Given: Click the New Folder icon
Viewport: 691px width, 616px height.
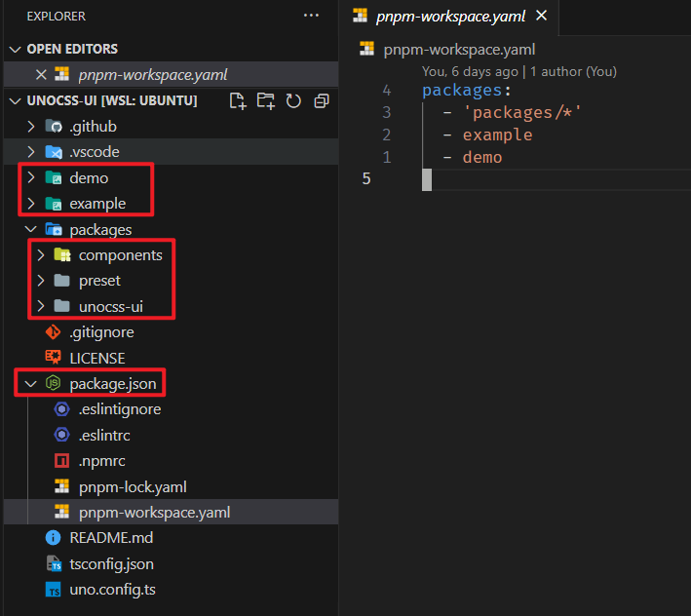Looking at the screenshot, I should (266, 101).
